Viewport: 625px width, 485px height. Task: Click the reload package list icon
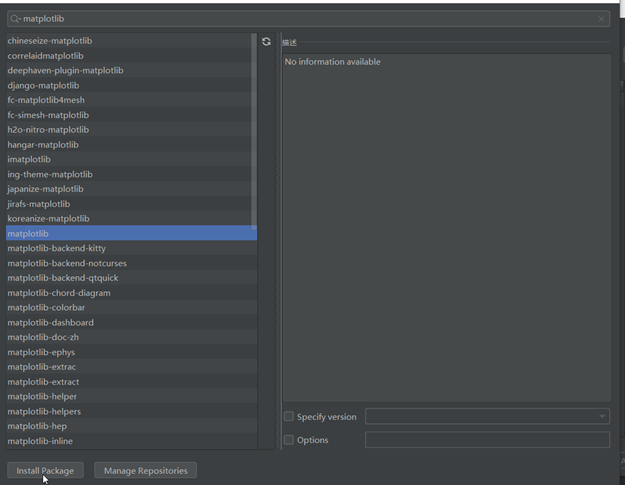pyautogui.click(x=266, y=41)
